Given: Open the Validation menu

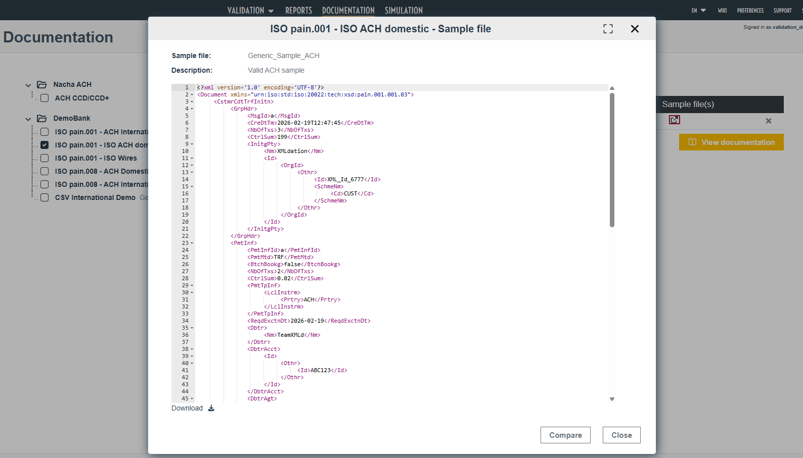Looking at the screenshot, I should pos(250,10).
